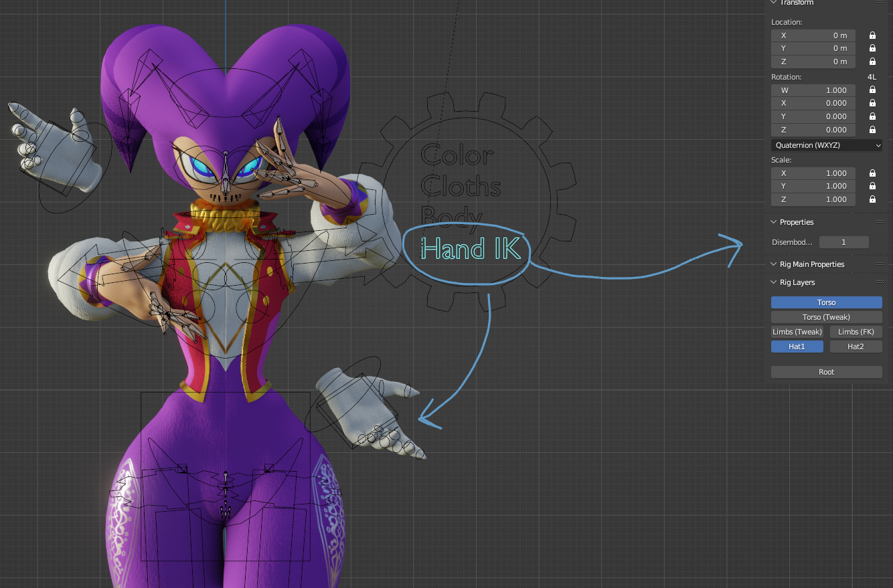893x588 pixels.
Task: Toggle the Location Z lock icon
Action: pyautogui.click(x=872, y=62)
